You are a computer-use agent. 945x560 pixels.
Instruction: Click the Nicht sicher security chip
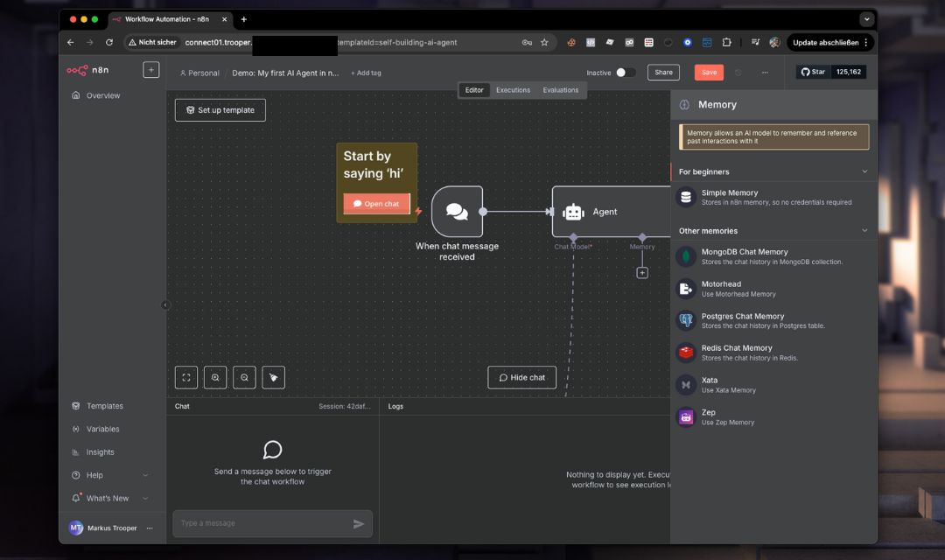point(152,42)
